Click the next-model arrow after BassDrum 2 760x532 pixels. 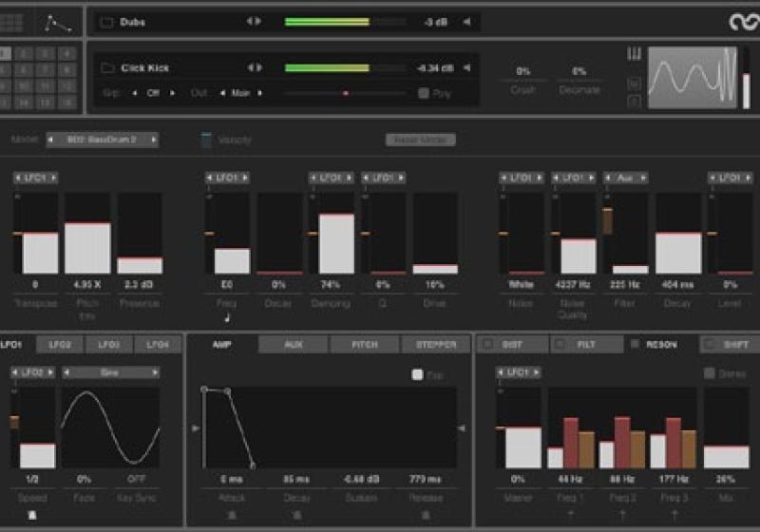click(x=154, y=140)
